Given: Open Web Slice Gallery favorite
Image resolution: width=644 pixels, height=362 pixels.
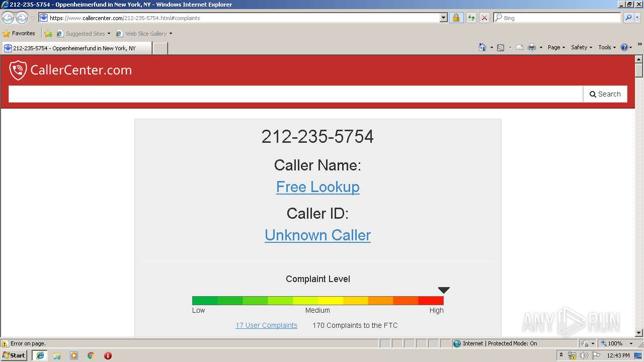Looking at the screenshot, I should coord(141,34).
